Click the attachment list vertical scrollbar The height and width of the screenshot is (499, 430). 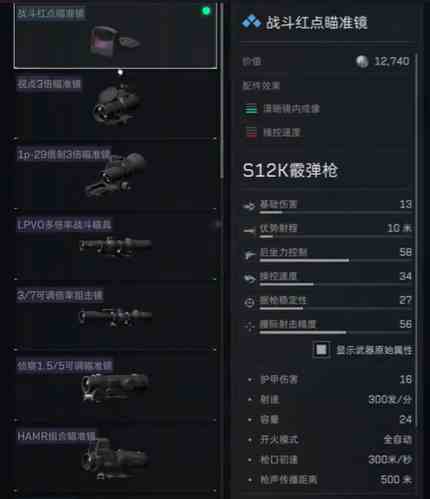click(221, 90)
